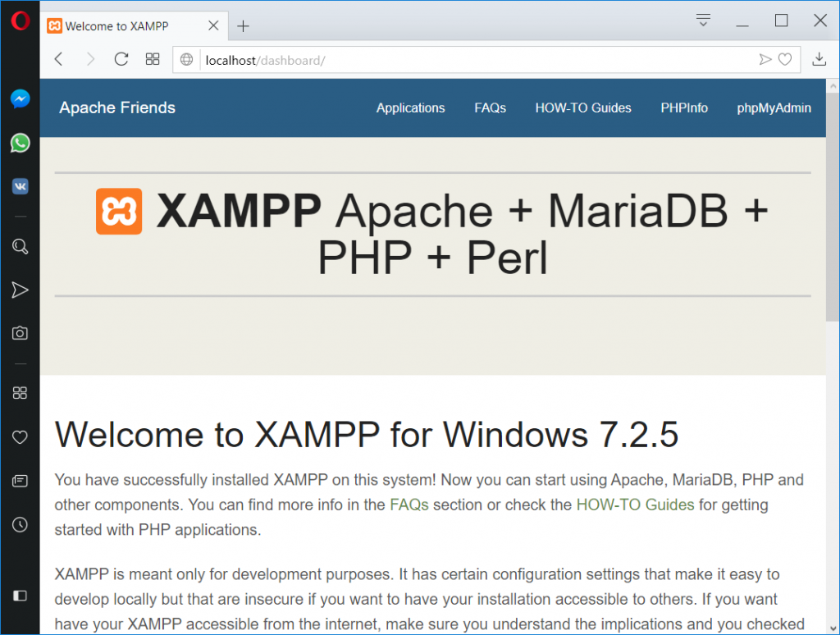Open the HOW-TO Guides navigation item
Screen dimensions: 840x635
coord(583,107)
